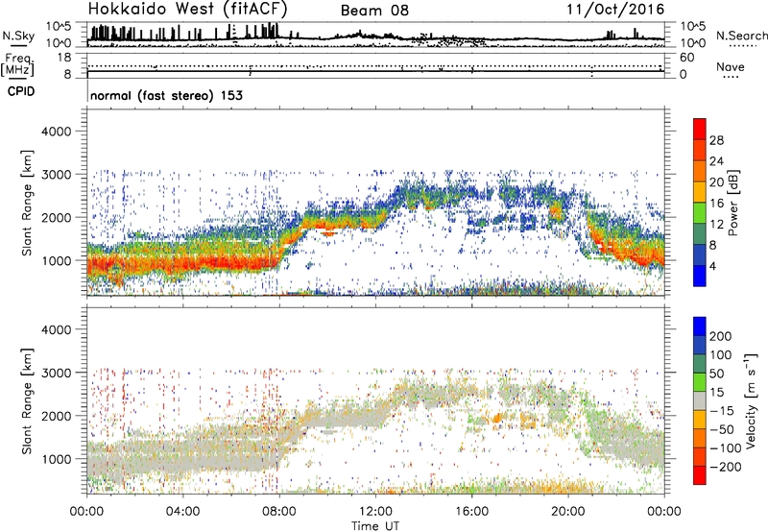Click the date '11/Oct/2016'
The width and height of the screenshot is (768, 532).
[x=615, y=10]
